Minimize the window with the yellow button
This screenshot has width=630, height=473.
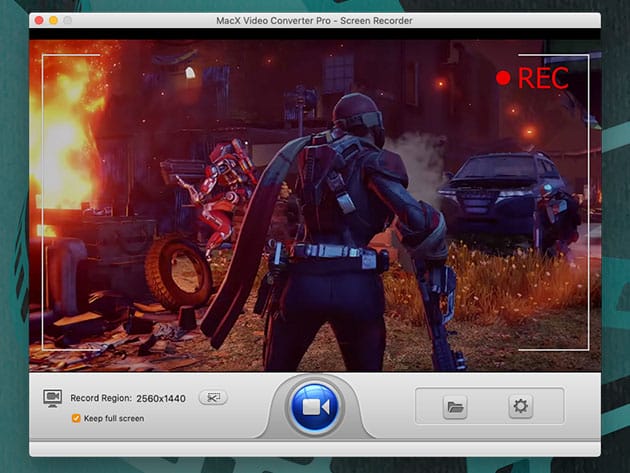53,20
